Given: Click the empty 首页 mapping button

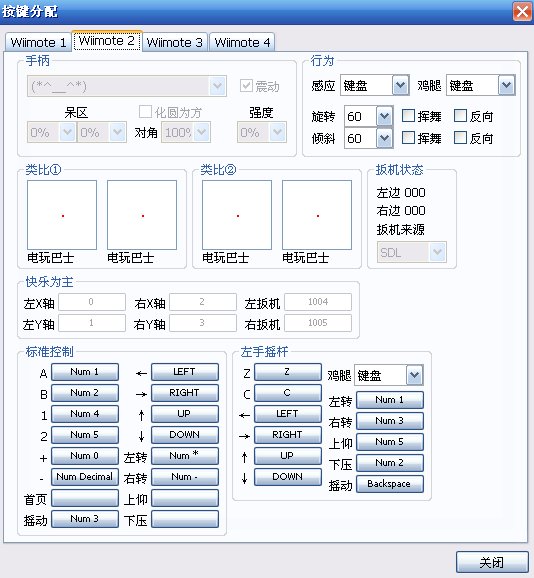Looking at the screenshot, I should (85, 498).
